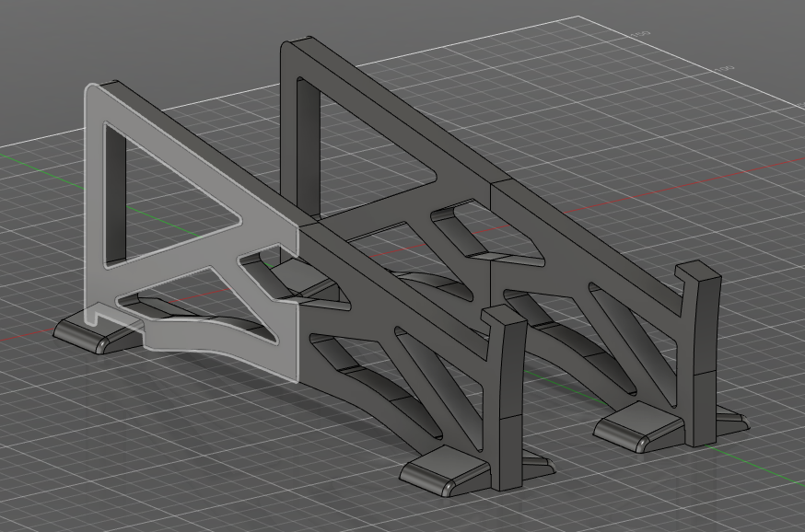The height and width of the screenshot is (532, 805).
Task: Click the "150" grid ruler label
Action: pyautogui.click(x=640, y=34)
